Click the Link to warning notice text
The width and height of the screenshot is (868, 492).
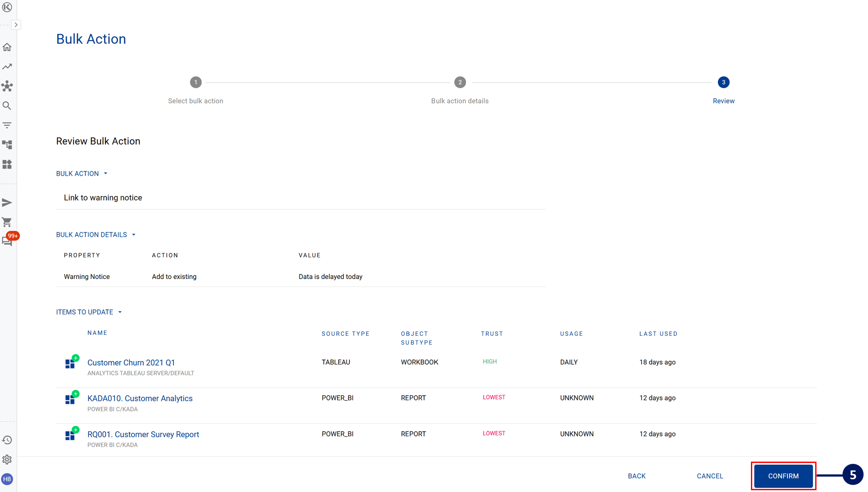(x=103, y=198)
